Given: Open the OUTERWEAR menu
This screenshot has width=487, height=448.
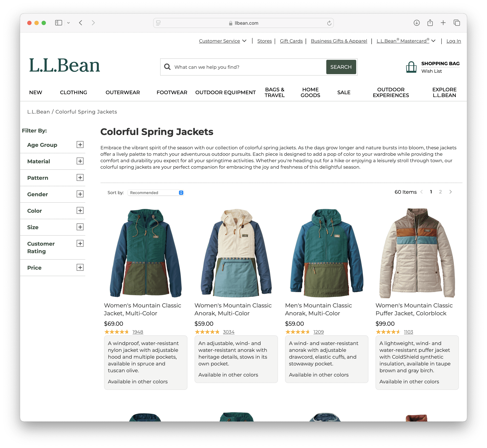Looking at the screenshot, I should coord(123,92).
